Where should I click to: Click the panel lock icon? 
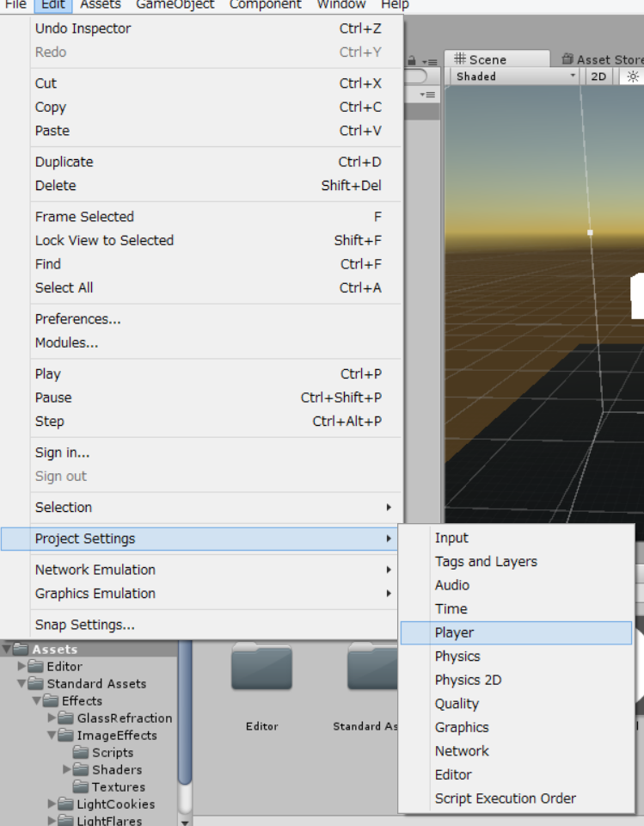tap(412, 61)
